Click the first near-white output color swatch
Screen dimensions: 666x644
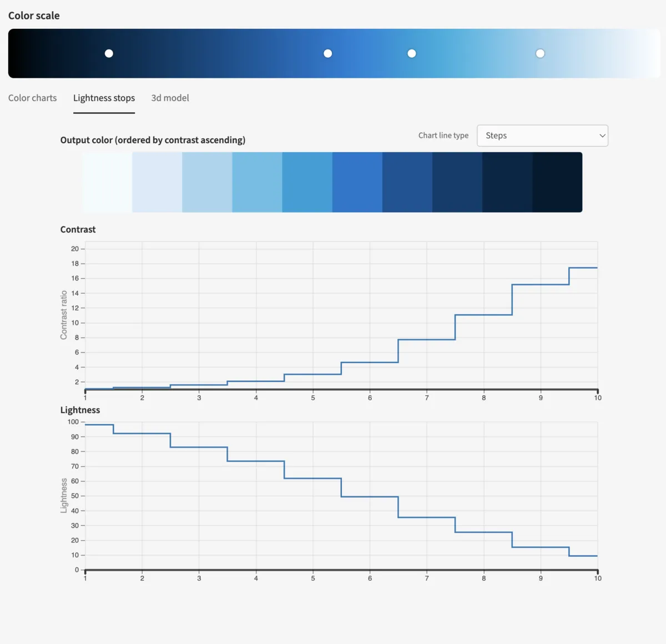[107, 182]
